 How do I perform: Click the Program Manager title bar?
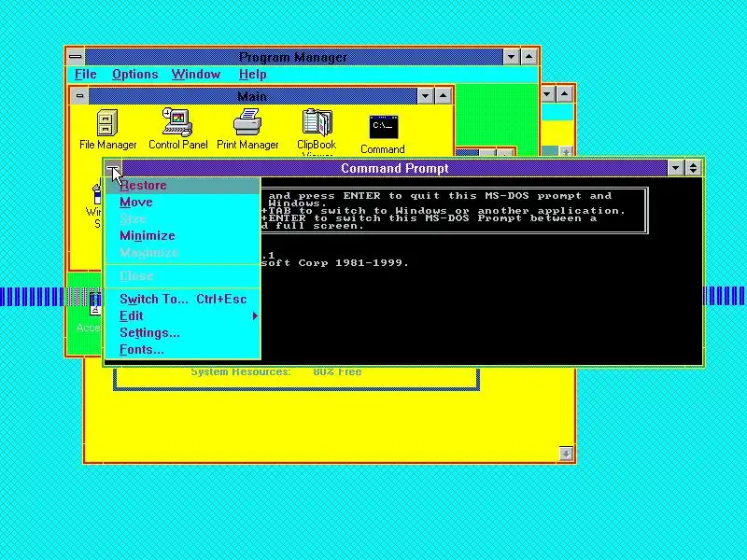click(x=293, y=57)
